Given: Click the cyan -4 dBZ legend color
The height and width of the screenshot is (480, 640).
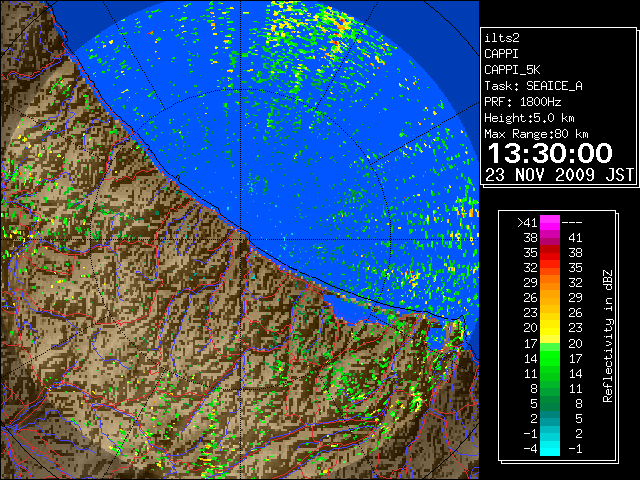Looking at the screenshot, I should (x=550, y=448).
